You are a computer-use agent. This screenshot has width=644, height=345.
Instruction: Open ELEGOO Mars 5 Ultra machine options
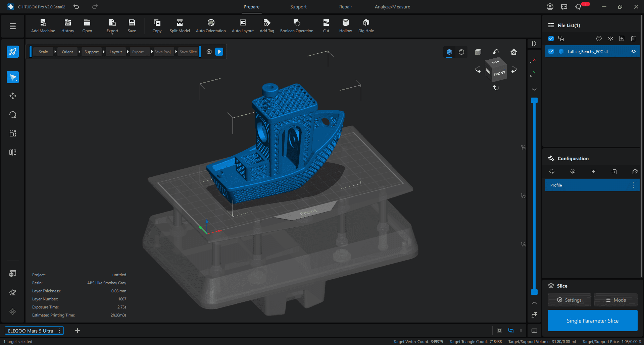pyautogui.click(x=59, y=331)
